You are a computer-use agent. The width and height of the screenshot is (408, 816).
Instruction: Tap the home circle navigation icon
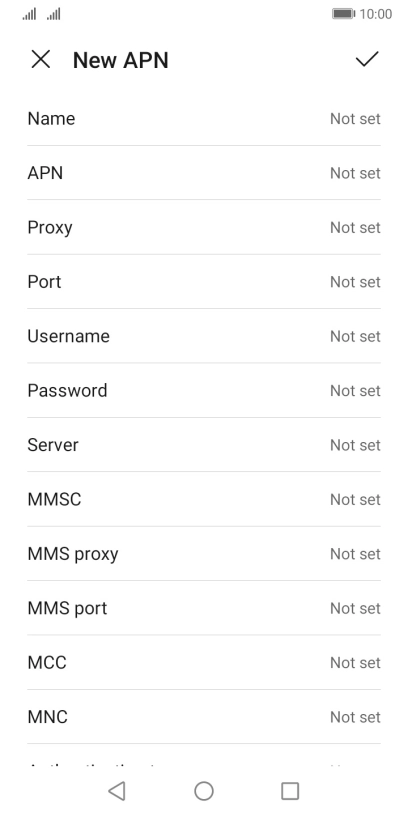click(x=204, y=790)
